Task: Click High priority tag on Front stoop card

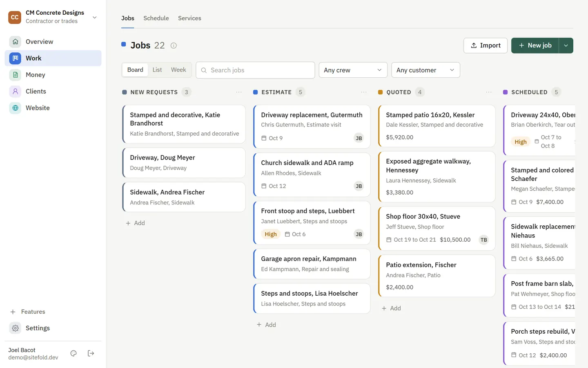Action: [271, 234]
